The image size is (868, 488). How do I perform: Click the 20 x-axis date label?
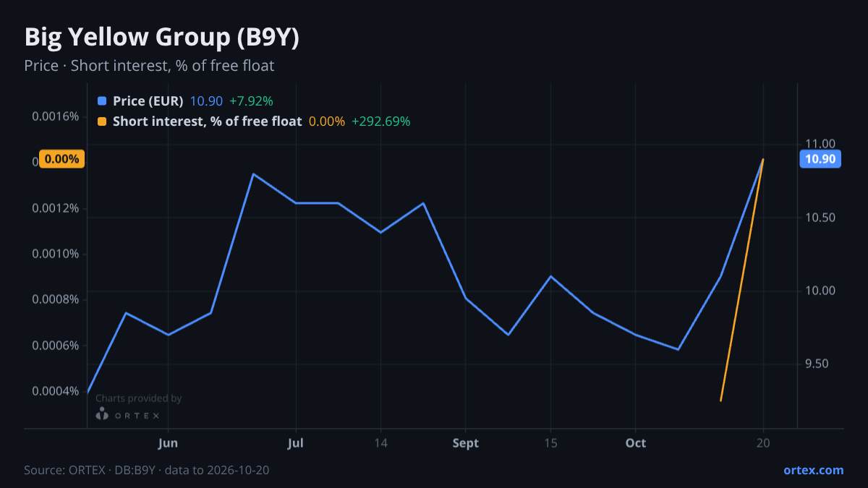click(763, 443)
